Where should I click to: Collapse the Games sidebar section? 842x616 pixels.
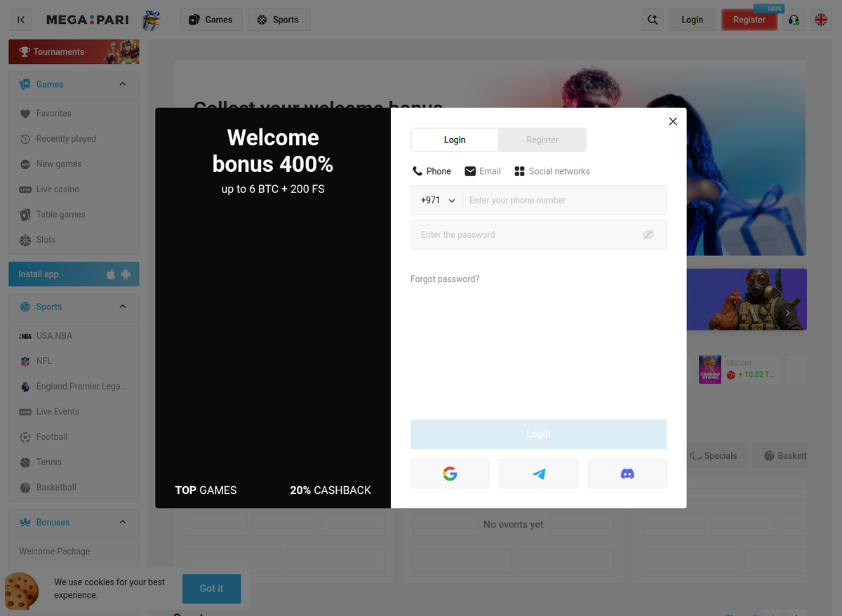pyautogui.click(x=123, y=84)
